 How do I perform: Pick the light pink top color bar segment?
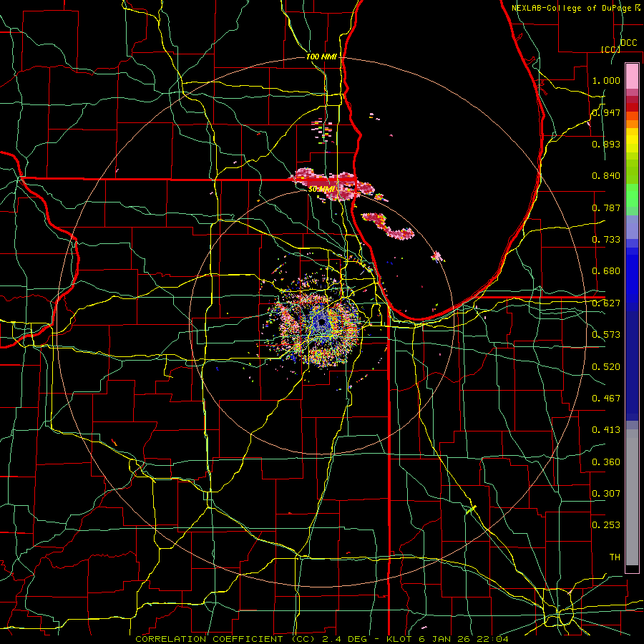pyautogui.click(x=632, y=76)
